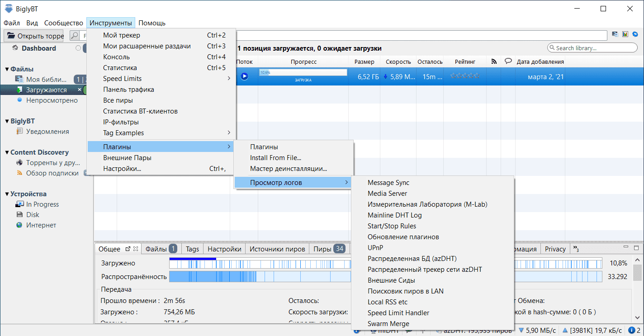This screenshot has height=336, width=644.
Task: Focus the Search library field
Action: 592,48
